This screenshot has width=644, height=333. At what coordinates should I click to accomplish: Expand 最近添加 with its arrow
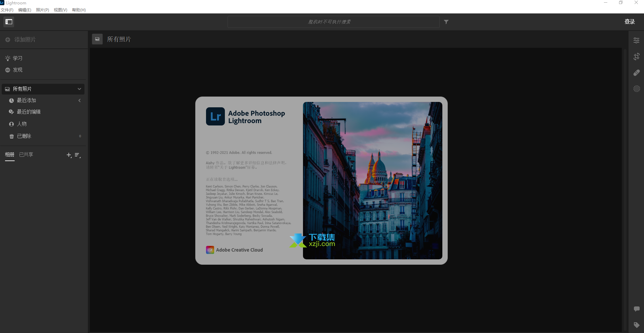tap(79, 101)
